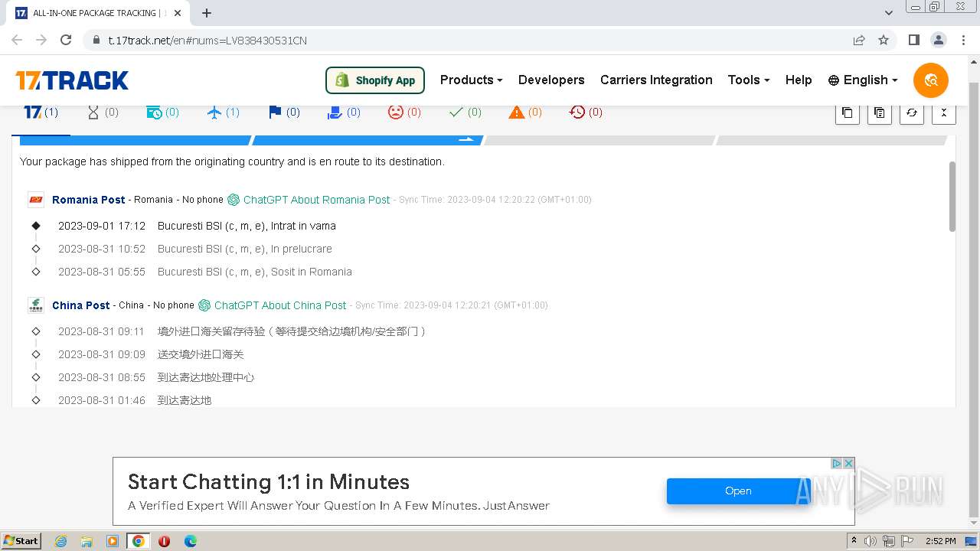Viewport: 980px width, 551px height.
Task: Expand the English language dropdown
Action: tap(863, 80)
